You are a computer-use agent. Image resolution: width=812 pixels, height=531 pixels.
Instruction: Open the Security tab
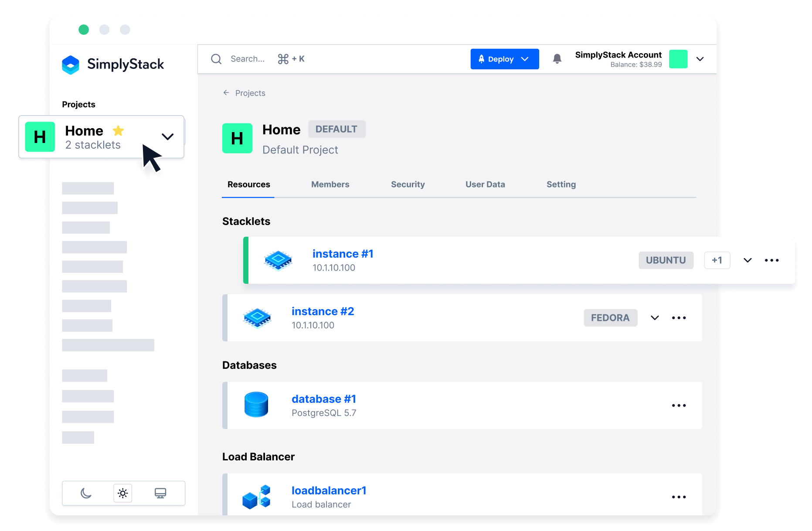408,184
